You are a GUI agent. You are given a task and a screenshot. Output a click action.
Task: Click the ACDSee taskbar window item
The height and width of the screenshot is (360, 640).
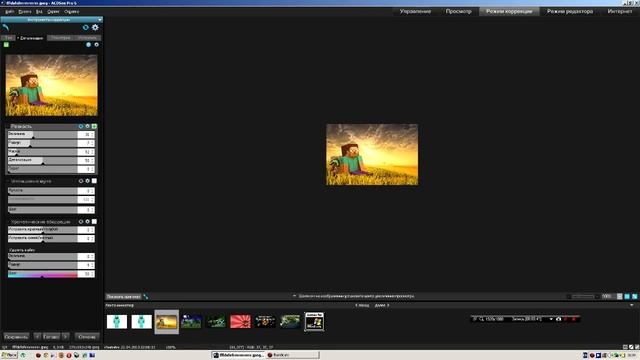[238, 355]
